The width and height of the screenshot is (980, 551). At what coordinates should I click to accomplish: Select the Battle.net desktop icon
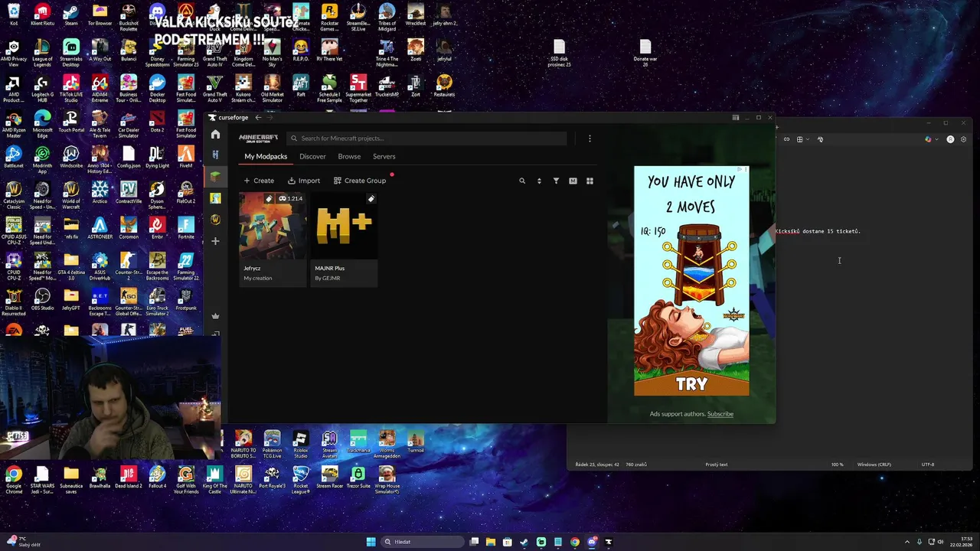pyautogui.click(x=14, y=158)
